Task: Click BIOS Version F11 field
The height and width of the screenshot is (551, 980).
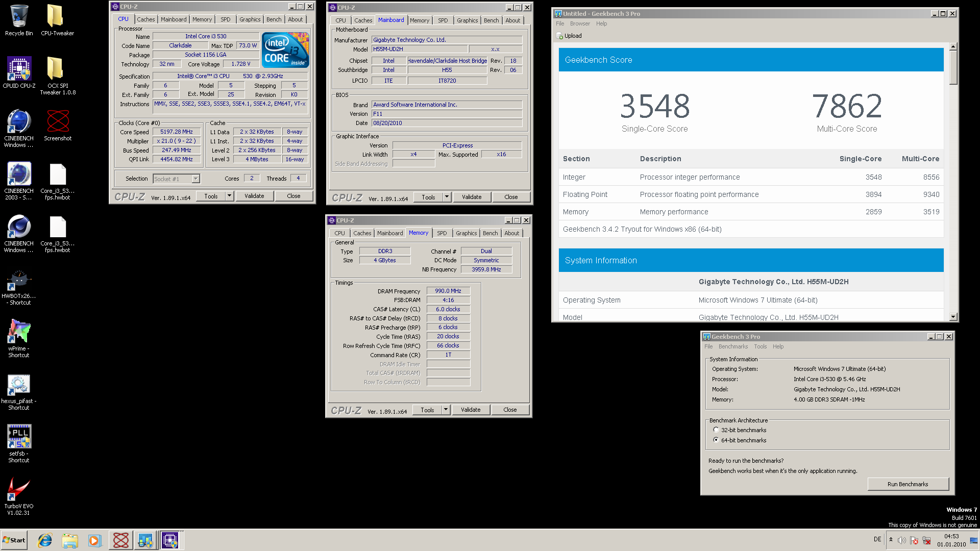Action: pos(447,114)
